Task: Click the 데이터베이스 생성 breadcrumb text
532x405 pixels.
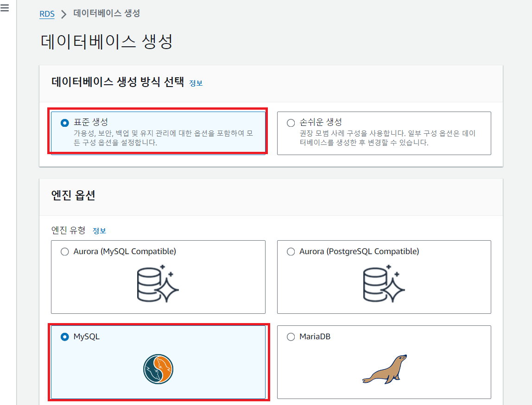Action: 107,13
